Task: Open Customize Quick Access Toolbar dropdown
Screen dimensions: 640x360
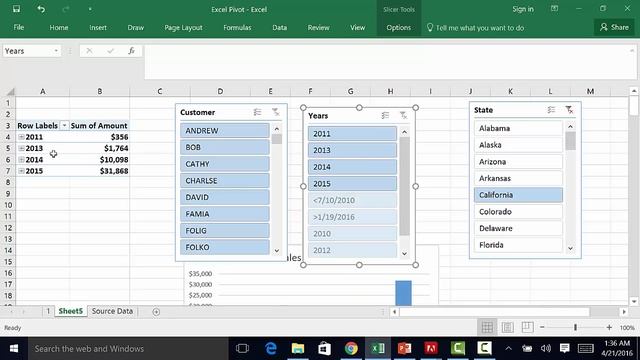Action: (x=90, y=9)
